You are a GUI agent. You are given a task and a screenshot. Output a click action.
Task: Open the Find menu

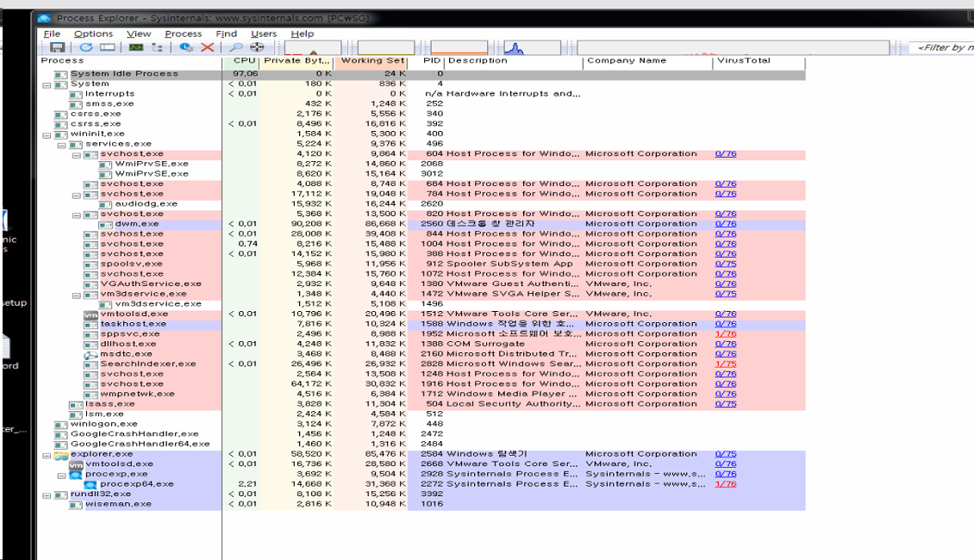pyautogui.click(x=226, y=34)
